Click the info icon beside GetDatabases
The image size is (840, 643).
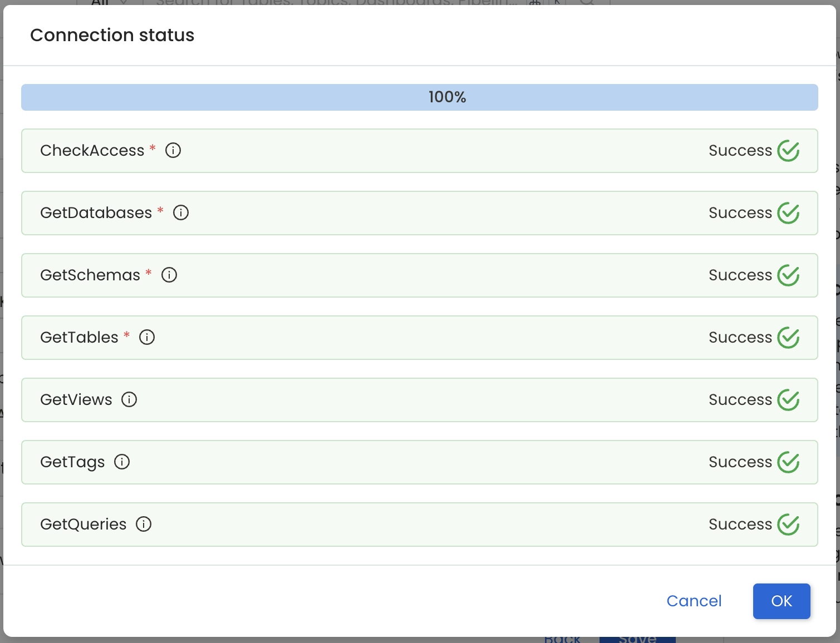181,212
